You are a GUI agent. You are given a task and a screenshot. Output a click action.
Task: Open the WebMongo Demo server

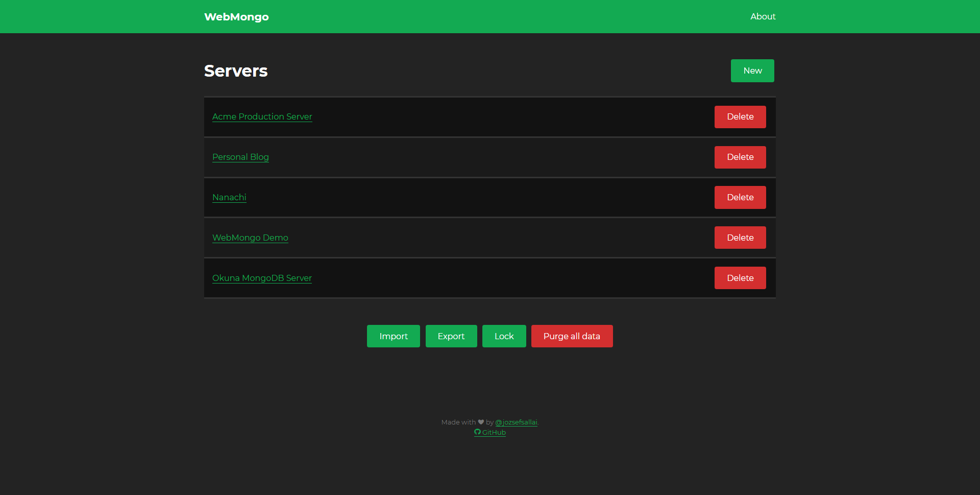coord(250,238)
